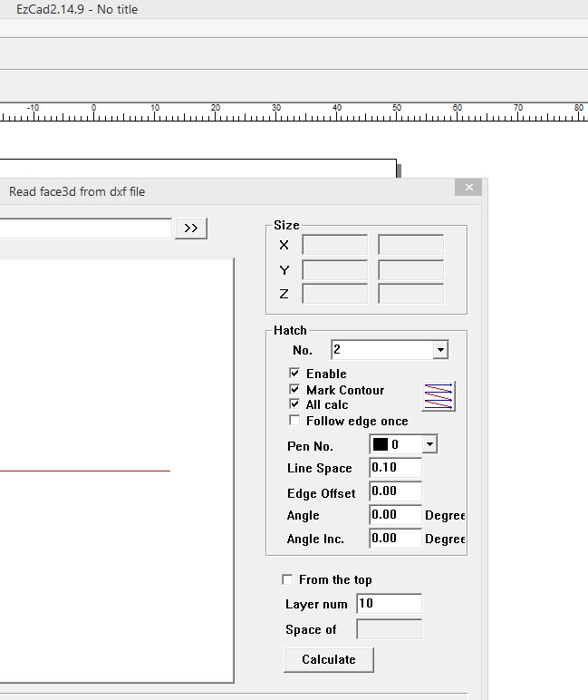
Task: Click the Line Space input field
Action: pos(395,468)
